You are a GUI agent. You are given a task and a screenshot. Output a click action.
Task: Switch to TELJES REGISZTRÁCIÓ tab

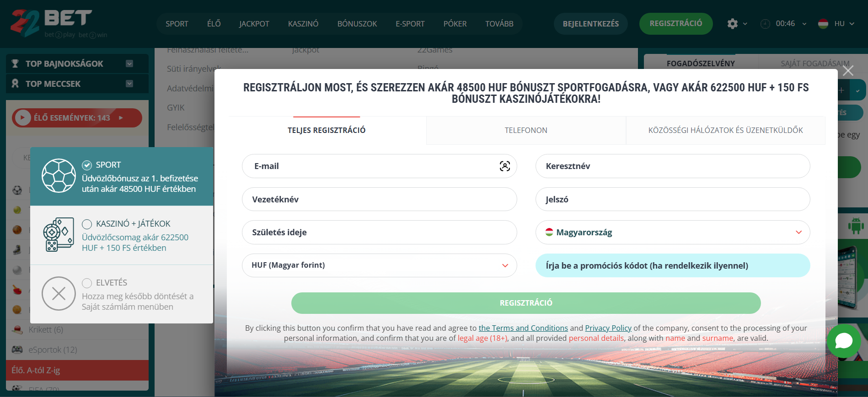click(x=327, y=130)
